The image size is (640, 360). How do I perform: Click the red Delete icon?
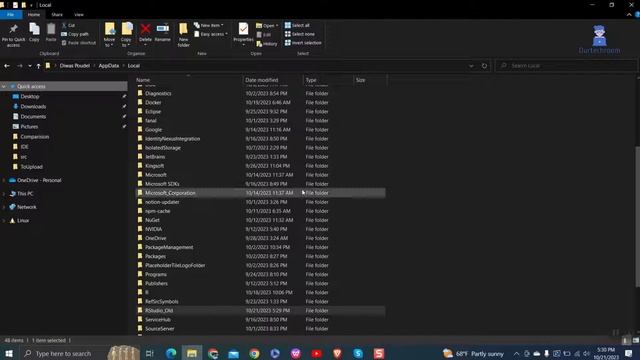(145, 29)
